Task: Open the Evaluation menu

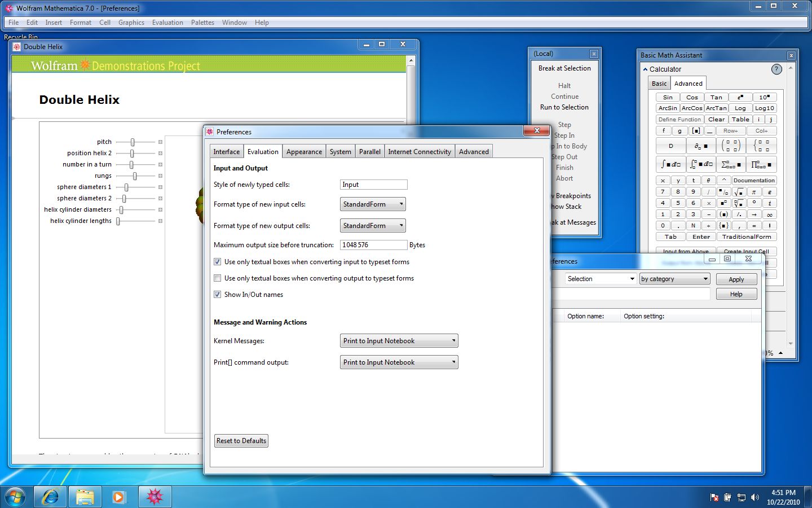Action: pyautogui.click(x=167, y=23)
